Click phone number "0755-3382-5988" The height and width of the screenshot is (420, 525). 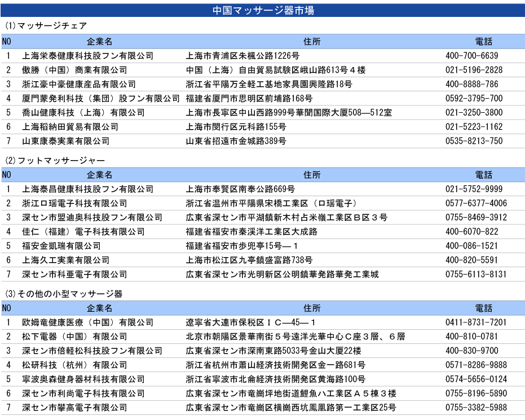(476, 408)
